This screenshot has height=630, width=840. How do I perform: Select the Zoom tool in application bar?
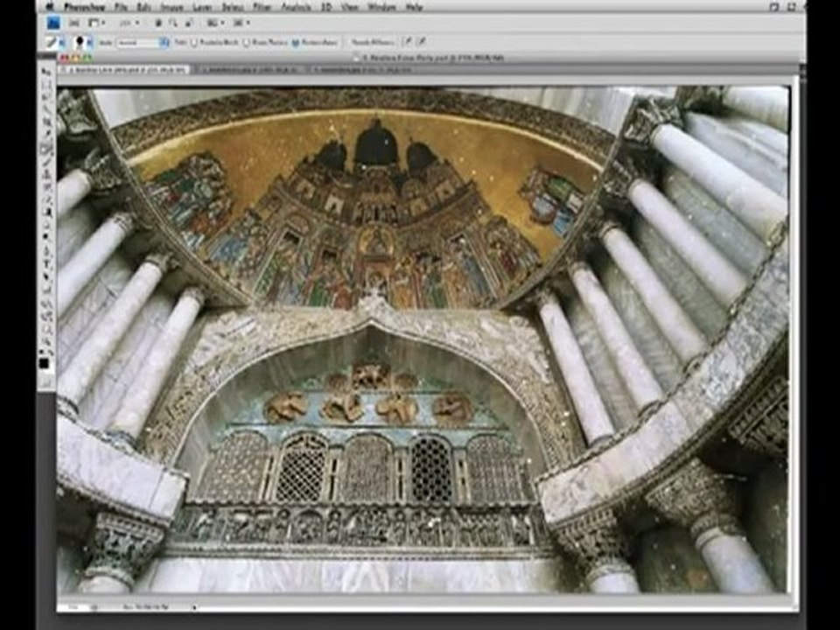click(173, 23)
